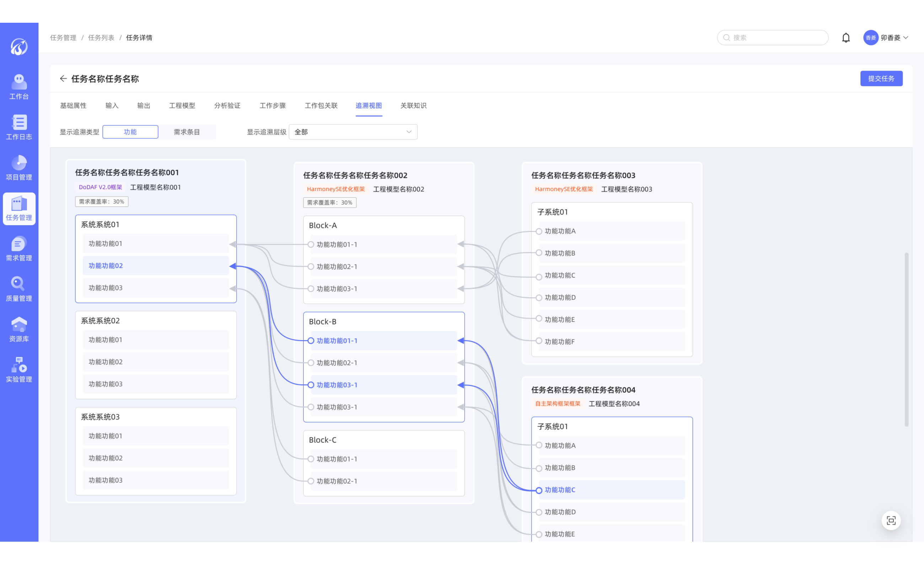The width and height of the screenshot is (924, 574).
Task: Click the connector circle of Block-A 功能功能01-1
Action: tap(311, 244)
